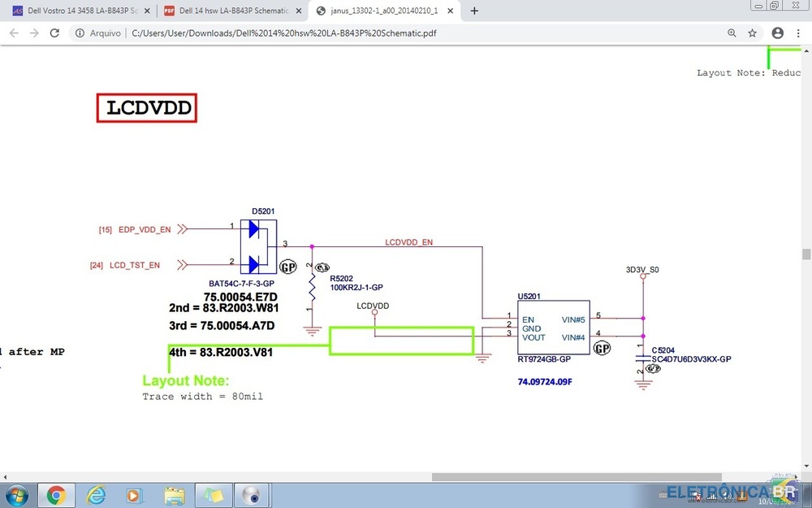
Task: Open the Windows Start menu
Action: point(16,494)
